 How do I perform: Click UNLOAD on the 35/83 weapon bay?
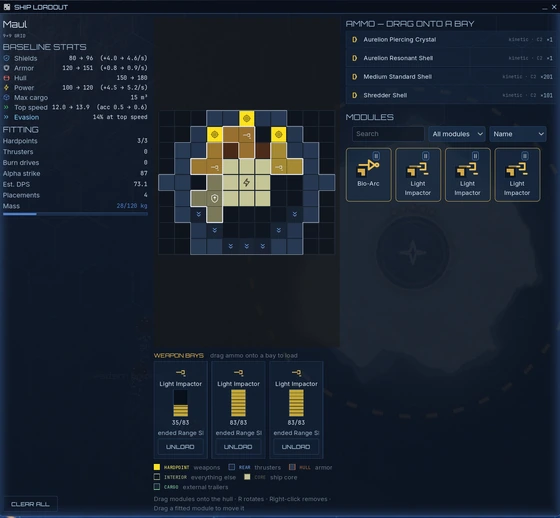(x=180, y=447)
